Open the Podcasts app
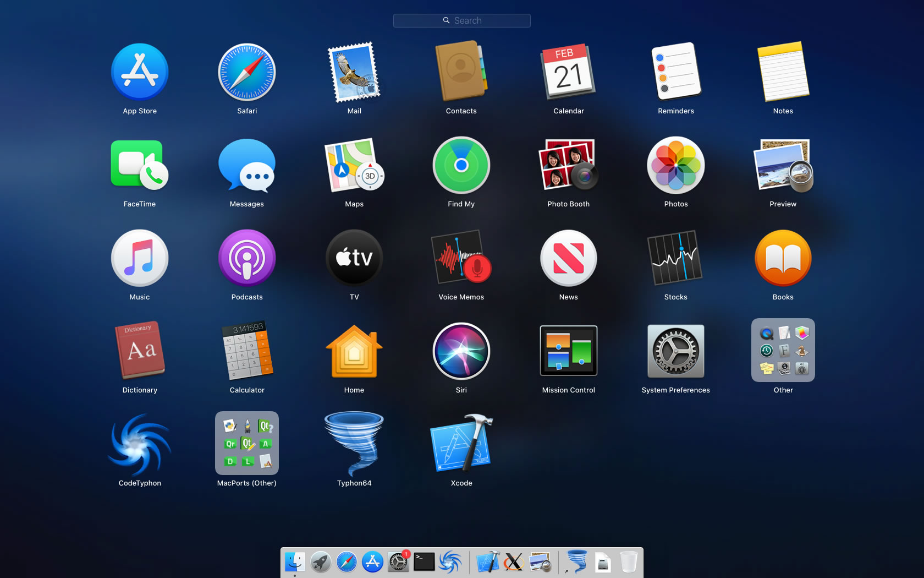The image size is (924, 578). [x=247, y=258]
